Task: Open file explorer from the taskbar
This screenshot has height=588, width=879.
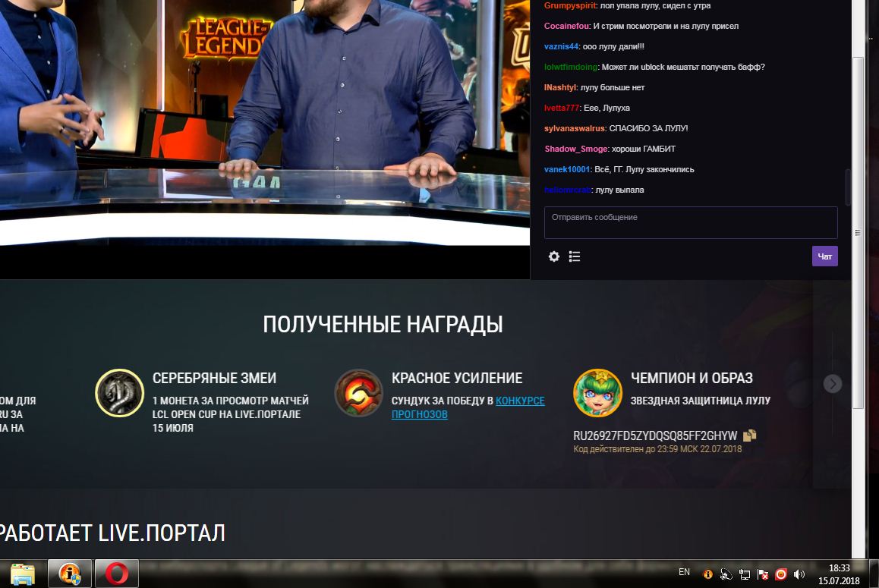Action: (x=22, y=574)
